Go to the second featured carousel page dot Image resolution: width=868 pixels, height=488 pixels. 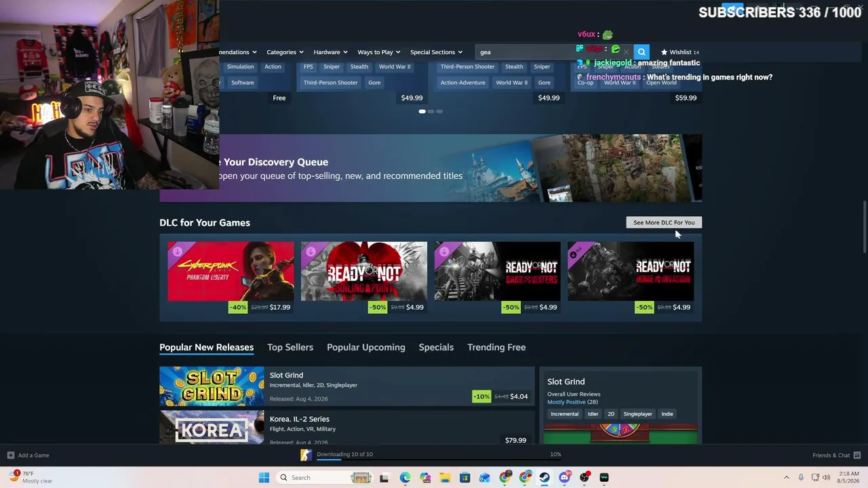[x=431, y=111]
